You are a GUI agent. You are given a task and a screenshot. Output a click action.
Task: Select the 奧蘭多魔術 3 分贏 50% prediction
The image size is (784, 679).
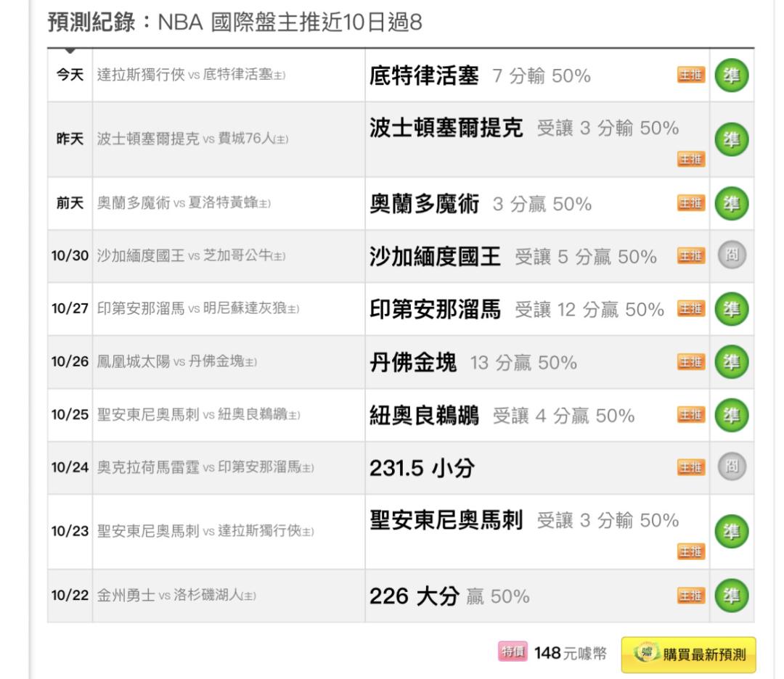[481, 204]
